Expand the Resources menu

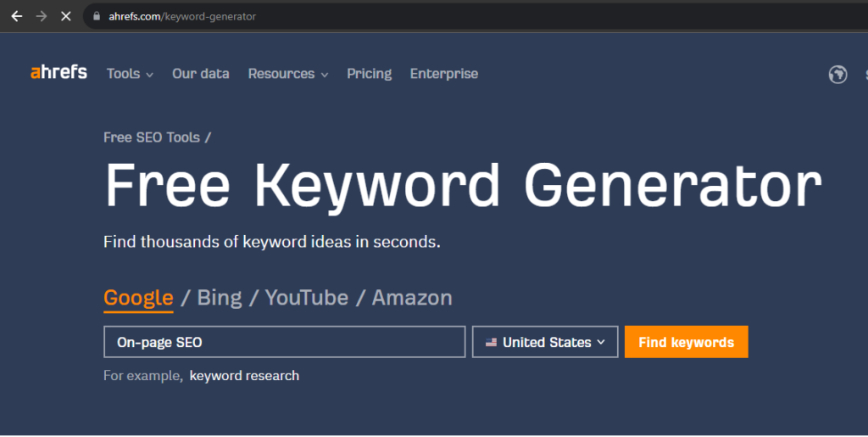288,74
